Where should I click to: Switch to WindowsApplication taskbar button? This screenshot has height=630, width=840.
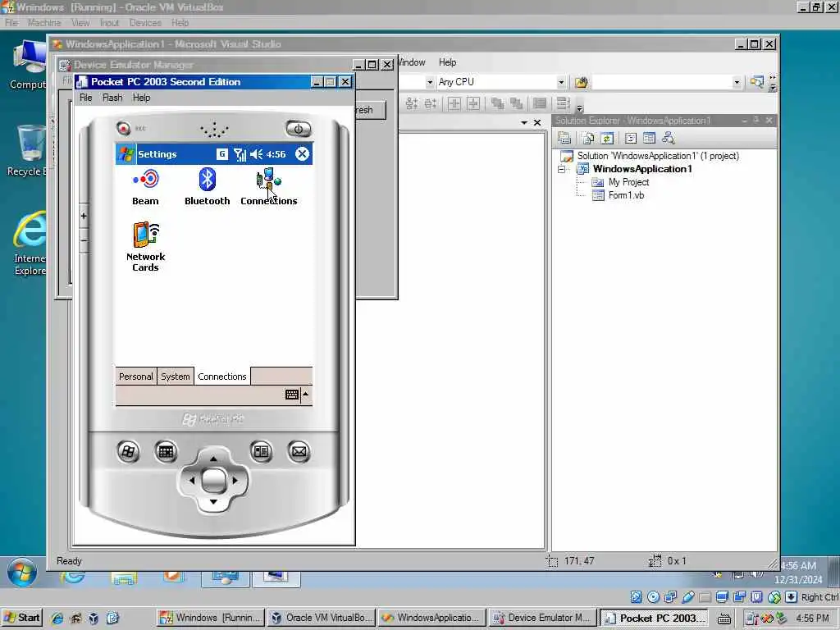[431, 618]
